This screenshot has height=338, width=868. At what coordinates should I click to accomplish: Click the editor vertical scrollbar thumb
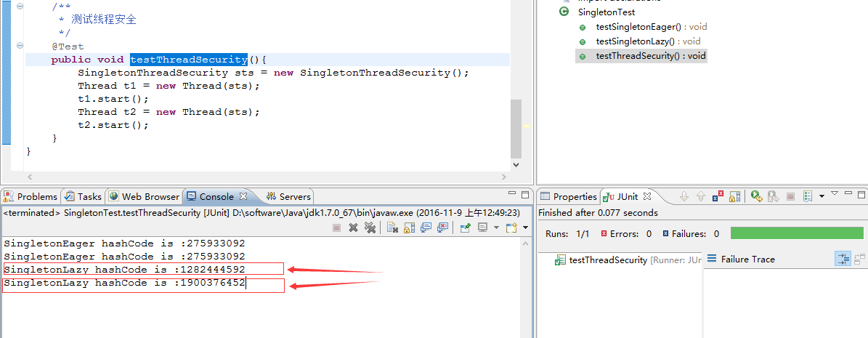516,129
